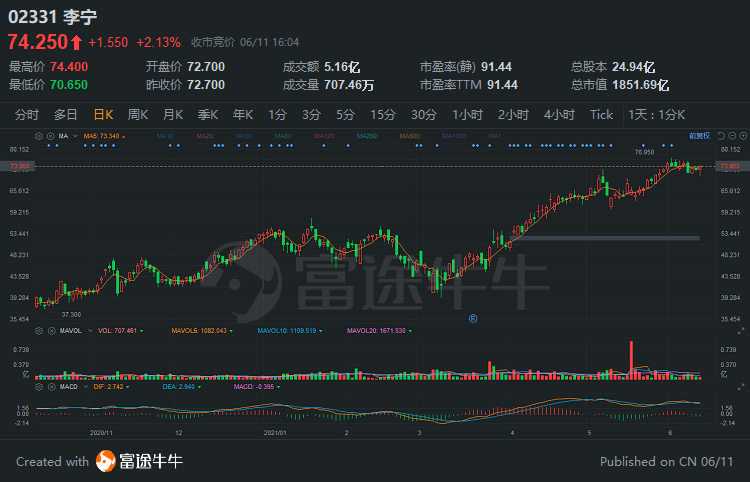The width and height of the screenshot is (750, 482).
Task: Open MA indicator settings gear
Action: pyautogui.click(x=39, y=136)
